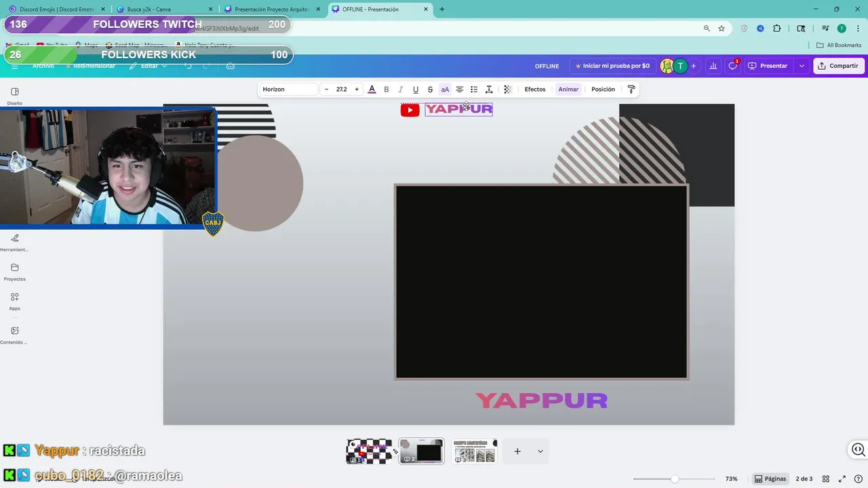Open the analytics bar chart icon
Viewport: 868px width, 488px height.
(713, 66)
